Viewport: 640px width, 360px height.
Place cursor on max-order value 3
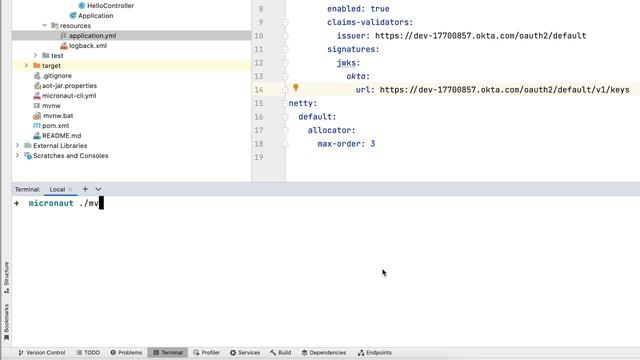(373, 144)
